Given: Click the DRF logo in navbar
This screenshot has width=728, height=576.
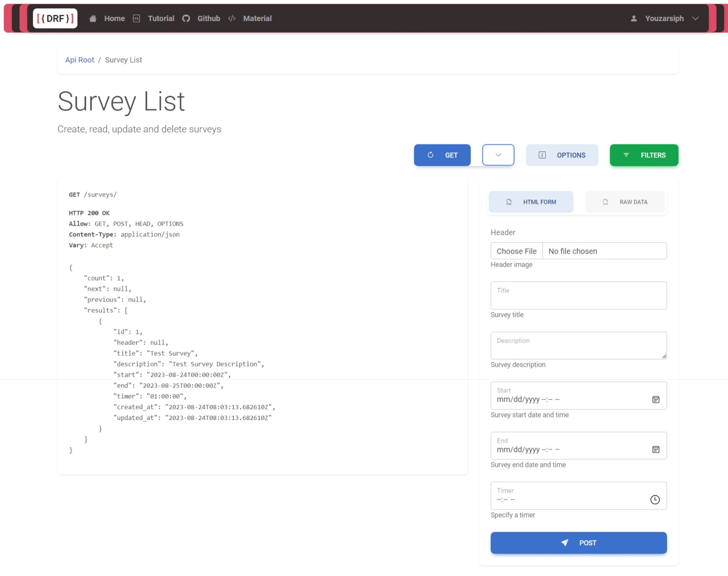Looking at the screenshot, I should point(55,18).
